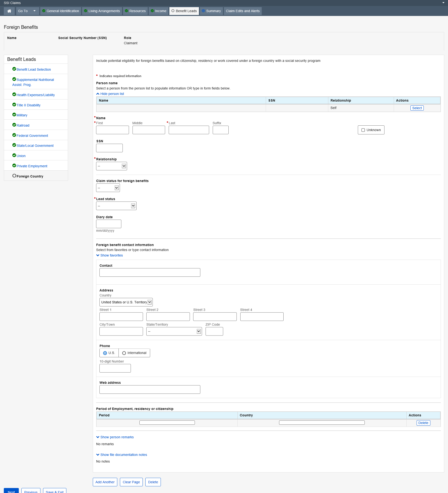Click the home icon in navigation bar
448x493 pixels.
point(9,11)
